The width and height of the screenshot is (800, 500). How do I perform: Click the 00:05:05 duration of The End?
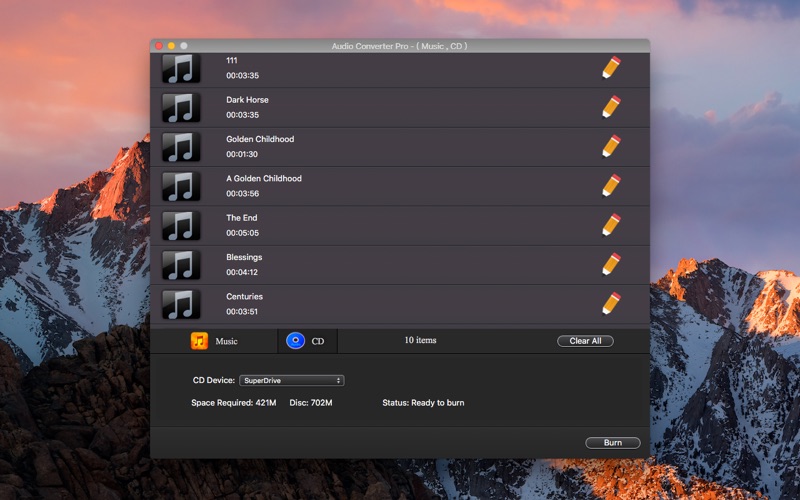[243, 233]
